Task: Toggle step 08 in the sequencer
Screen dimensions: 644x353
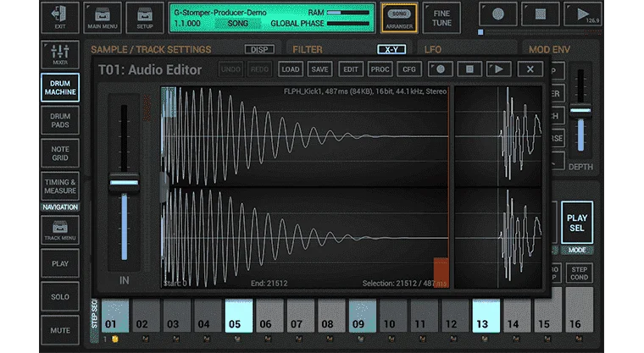Action: click(331, 315)
